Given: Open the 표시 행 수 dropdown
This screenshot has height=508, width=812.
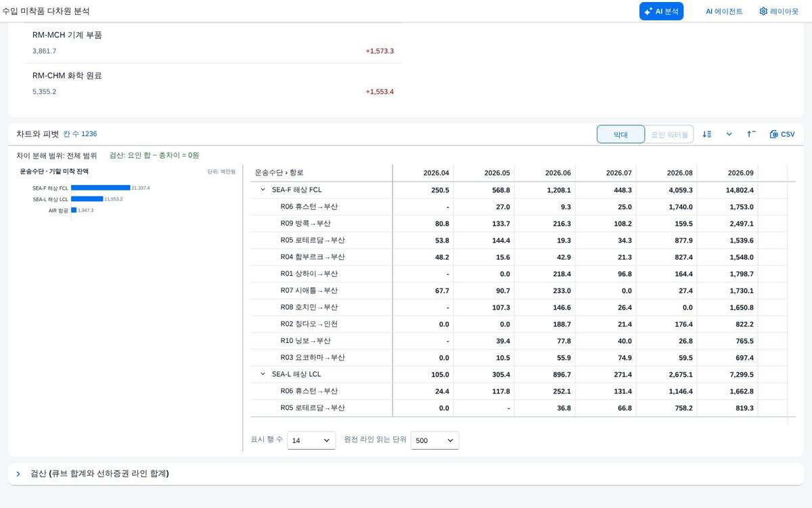Looking at the screenshot, I should click(x=311, y=440).
